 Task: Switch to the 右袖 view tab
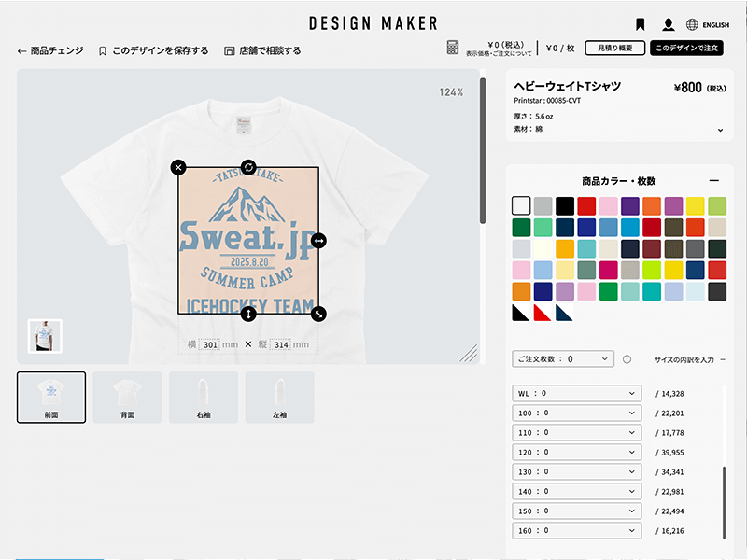point(204,398)
